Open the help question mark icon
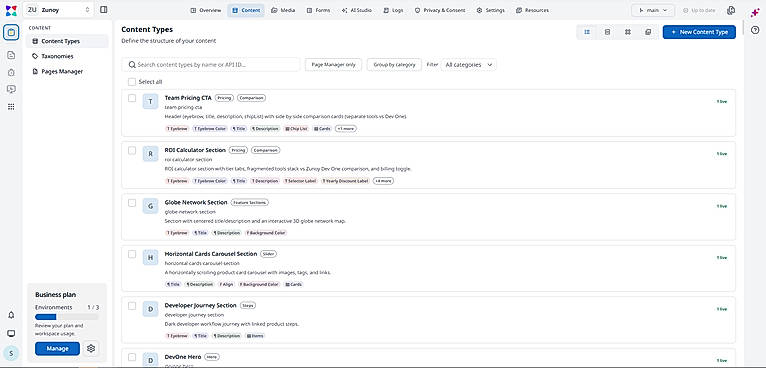766x368 pixels. (x=755, y=30)
